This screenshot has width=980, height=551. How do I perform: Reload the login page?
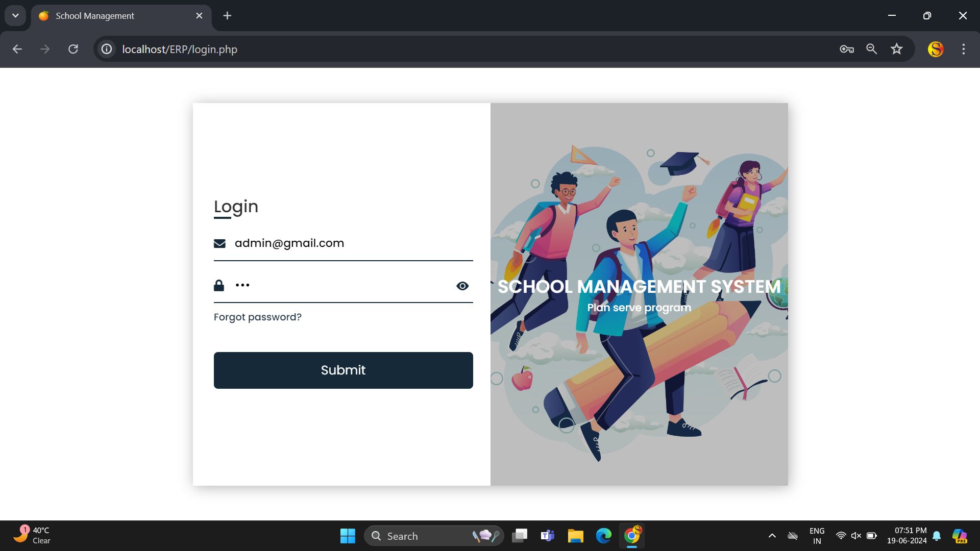73,49
